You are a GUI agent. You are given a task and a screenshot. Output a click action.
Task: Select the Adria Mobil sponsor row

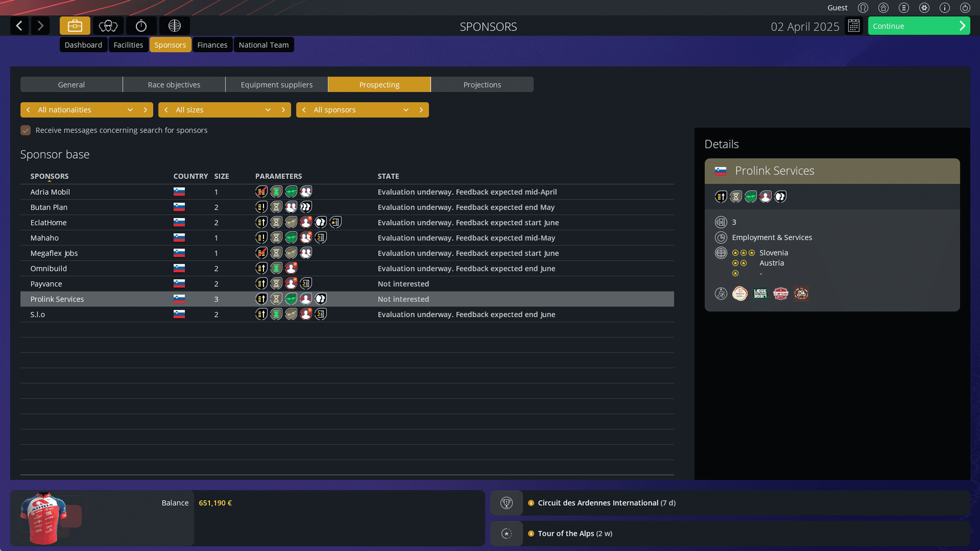click(347, 192)
